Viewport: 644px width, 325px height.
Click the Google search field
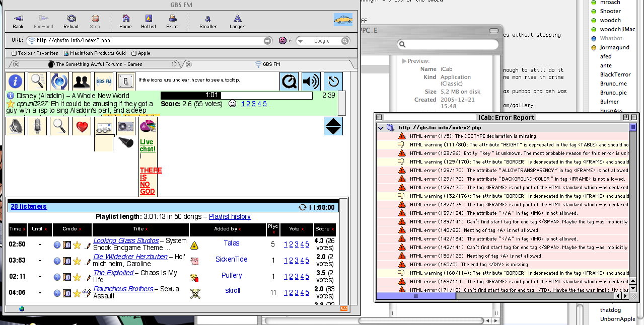coord(322,41)
